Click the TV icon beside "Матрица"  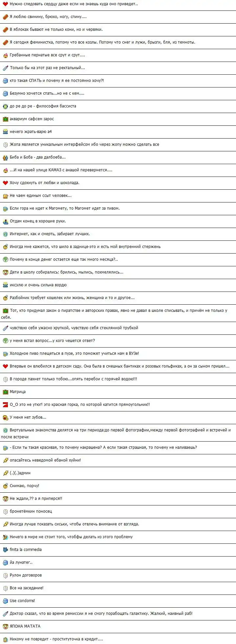(x=5, y=392)
